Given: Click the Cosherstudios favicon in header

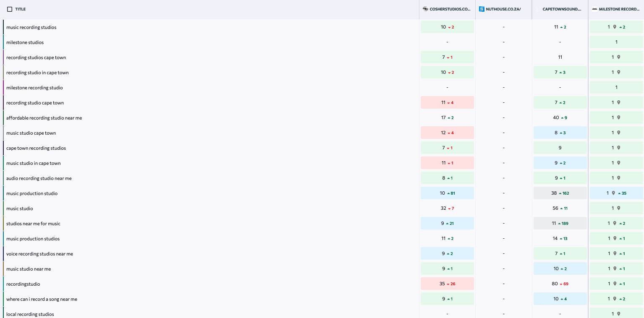Looking at the screenshot, I should [x=425, y=9].
